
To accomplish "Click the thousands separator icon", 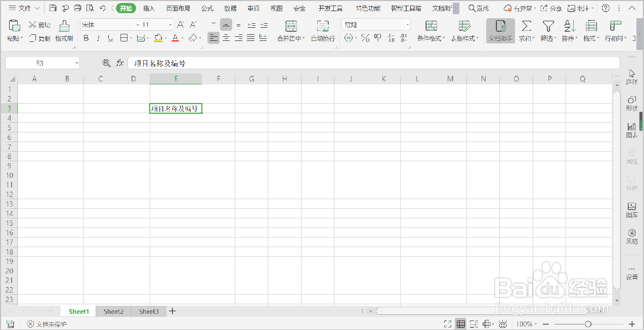I will pyautogui.click(x=377, y=38).
